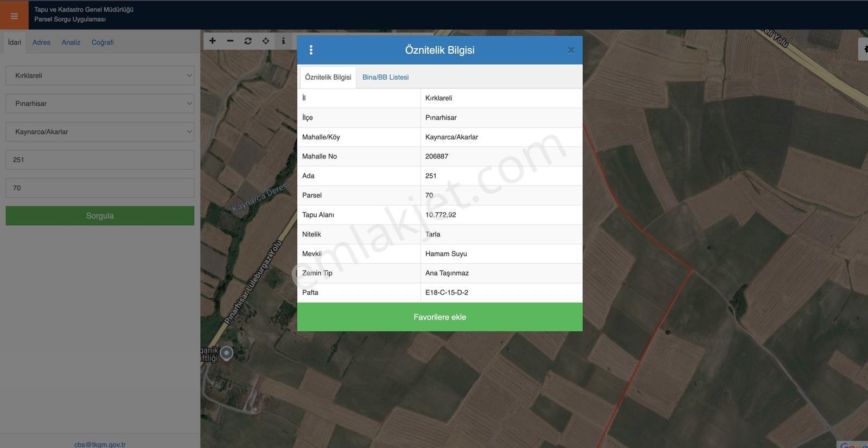
Task: Zoom out with the minus map tool
Action: pos(230,41)
